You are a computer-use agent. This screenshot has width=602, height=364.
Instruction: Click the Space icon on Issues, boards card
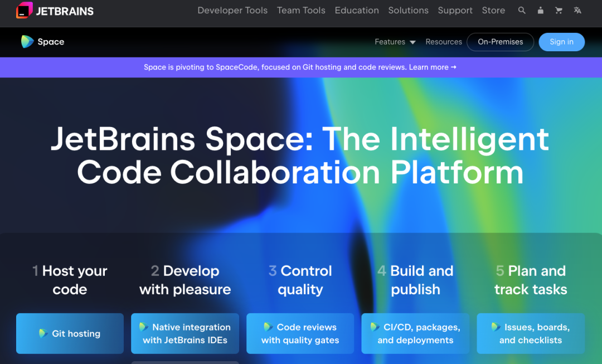click(496, 327)
